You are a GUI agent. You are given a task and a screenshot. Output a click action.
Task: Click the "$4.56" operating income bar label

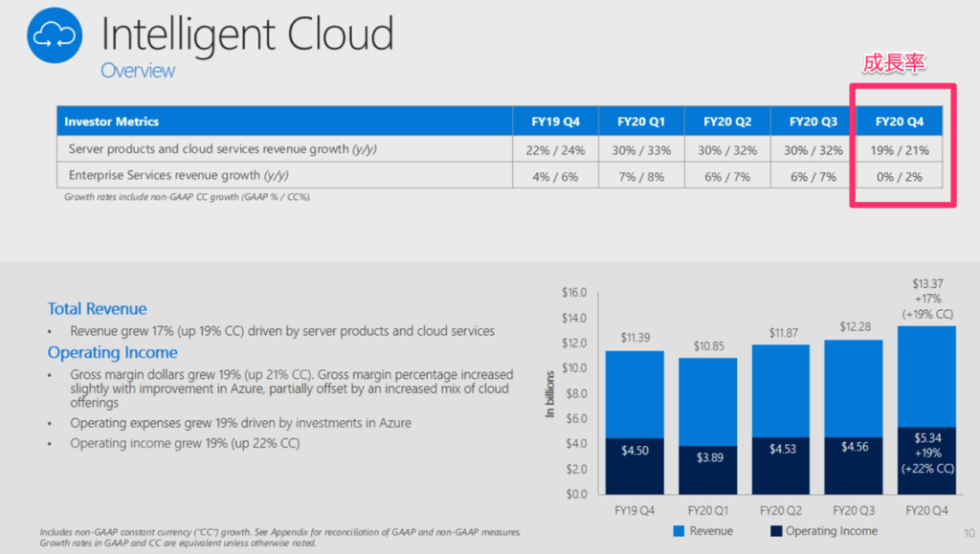(855, 447)
